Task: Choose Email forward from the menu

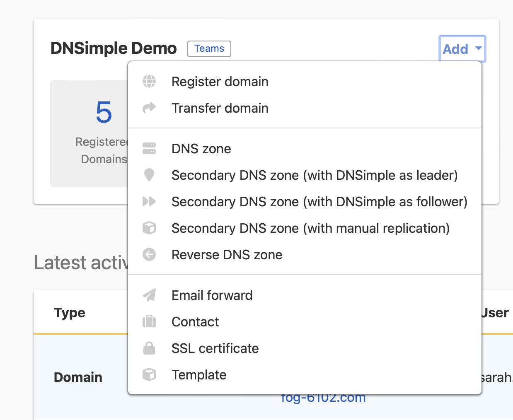Action: point(212,295)
